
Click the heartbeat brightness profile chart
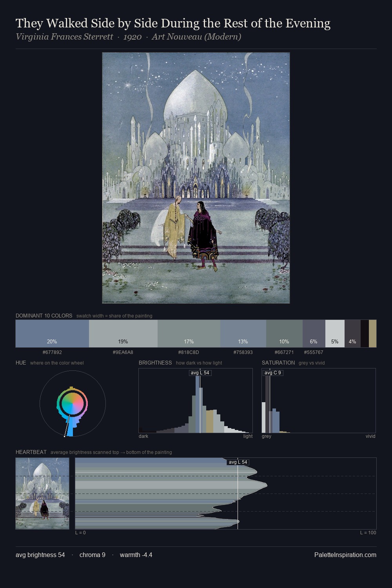point(226,494)
